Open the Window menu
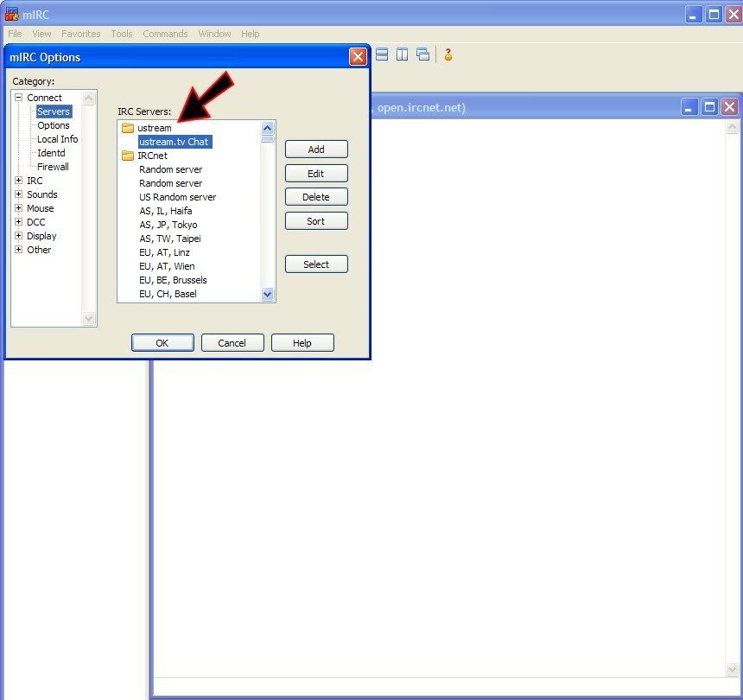Image resolution: width=743 pixels, height=700 pixels. (214, 34)
